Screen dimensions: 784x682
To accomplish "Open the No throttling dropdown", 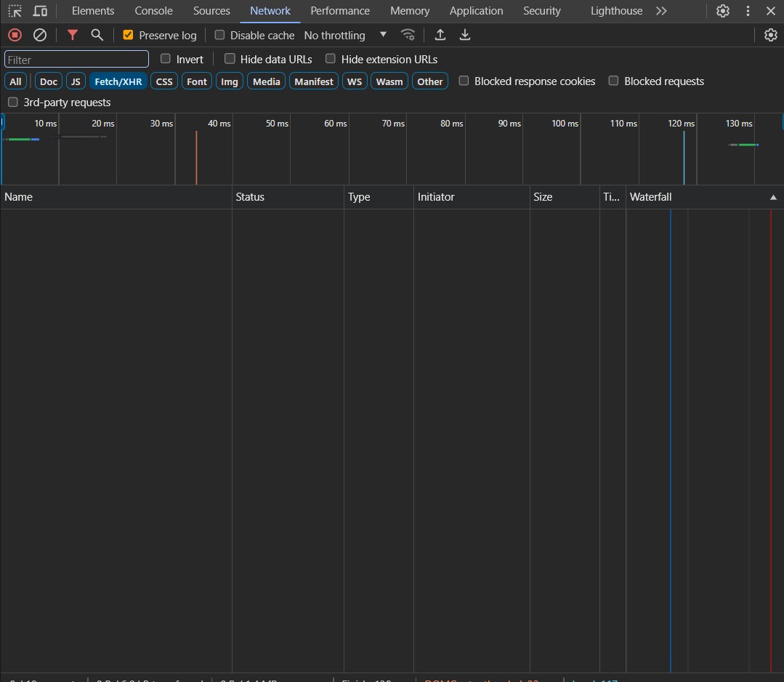I will point(346,35).
